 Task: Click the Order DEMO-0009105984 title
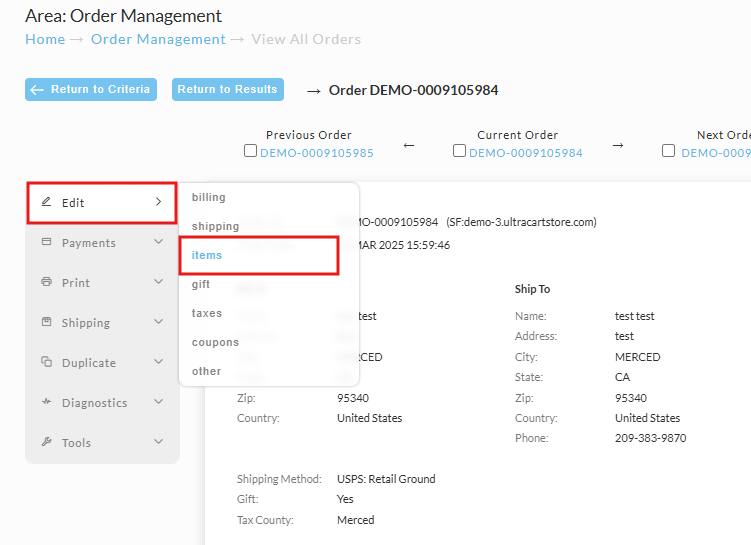pos(413,90)
